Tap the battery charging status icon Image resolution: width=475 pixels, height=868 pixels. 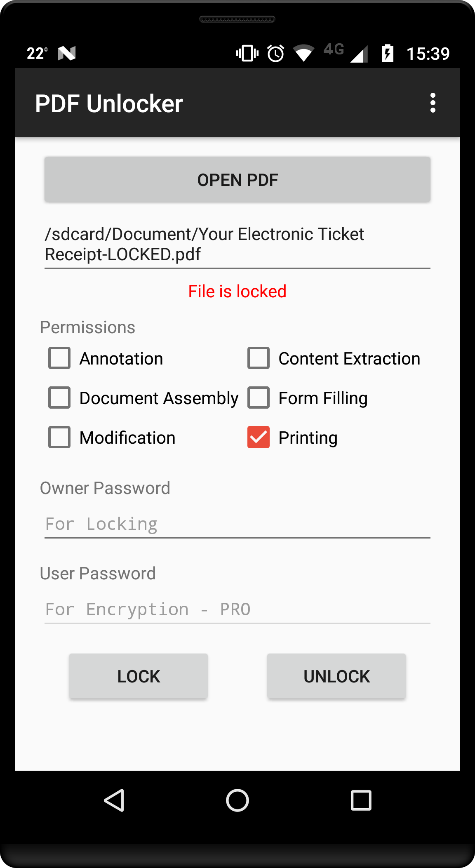coord(387,53)
